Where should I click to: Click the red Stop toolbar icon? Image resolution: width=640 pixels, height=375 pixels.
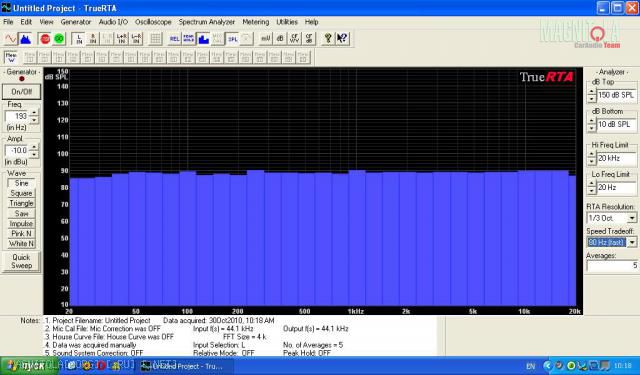pyautogui.click(x=45, y=39)
